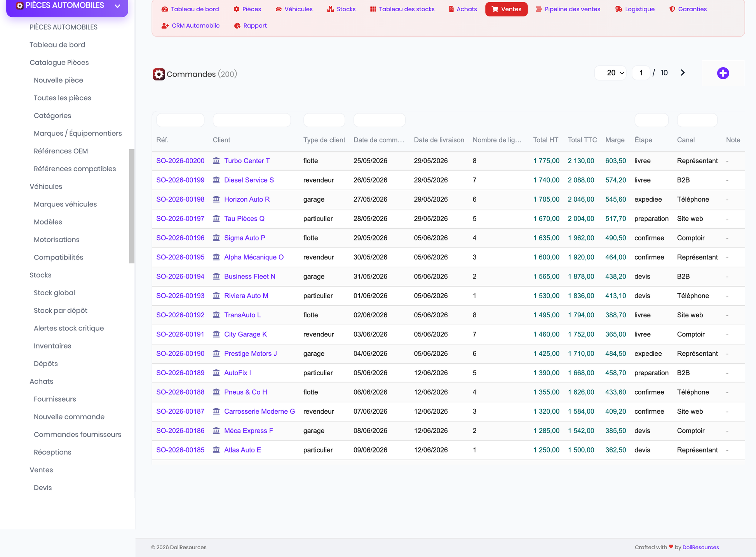
Task: Click the Client filter input
Action: tap(252, 120)
